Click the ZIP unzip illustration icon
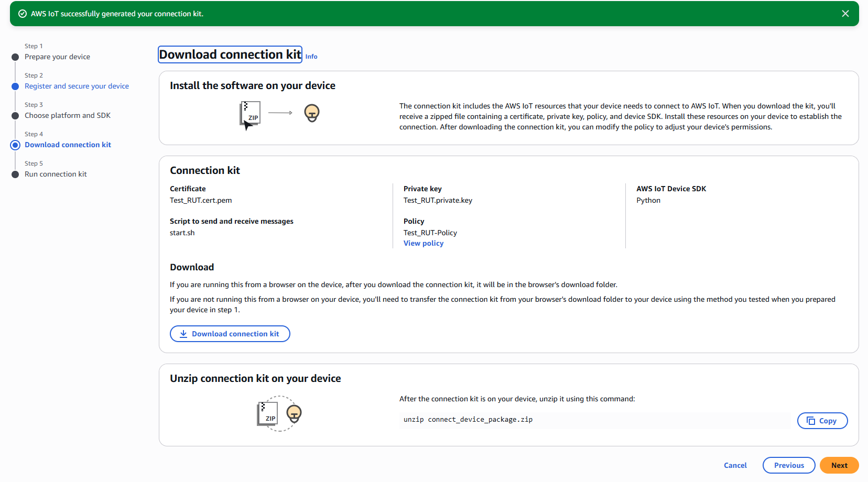The height and width of the screenshot is (482, 868). [268, 413]
